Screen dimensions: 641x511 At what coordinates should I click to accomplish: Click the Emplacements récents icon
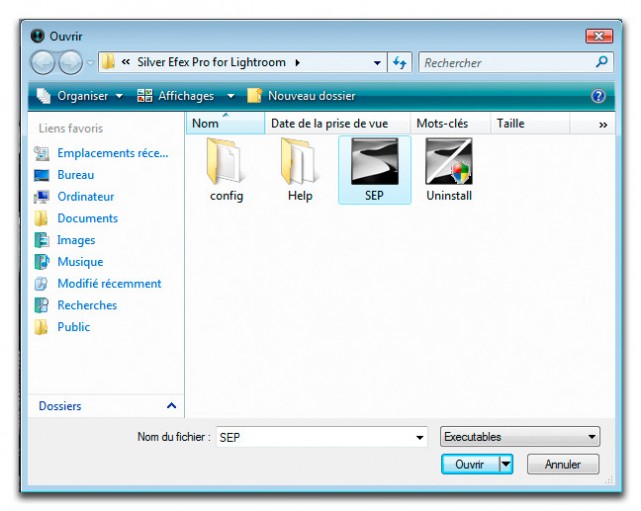click(41, 153)
